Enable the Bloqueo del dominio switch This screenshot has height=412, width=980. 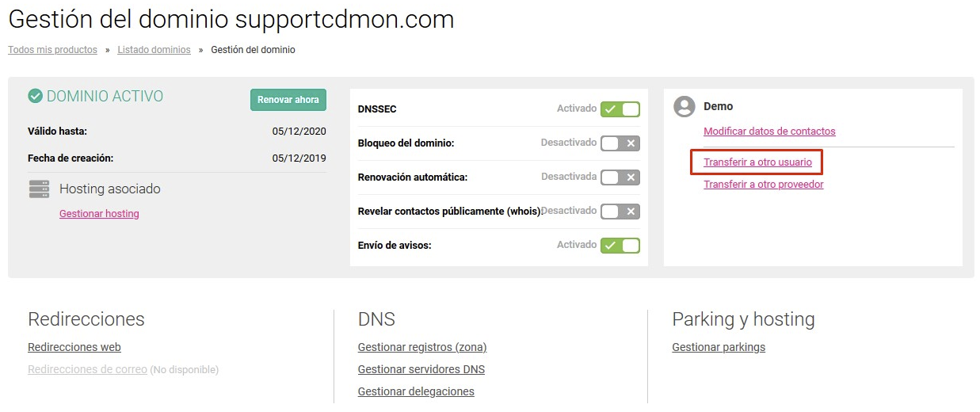tap(620, 143)
